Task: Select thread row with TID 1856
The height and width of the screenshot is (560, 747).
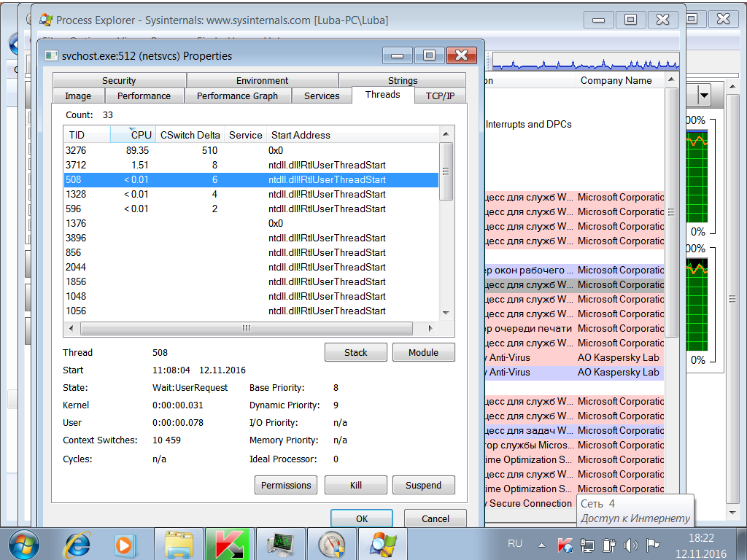Action: pos(251,281)
